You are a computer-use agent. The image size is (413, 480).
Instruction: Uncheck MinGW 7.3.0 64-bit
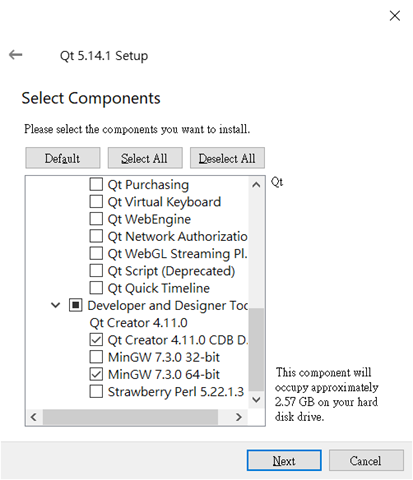tap(96, 374)
